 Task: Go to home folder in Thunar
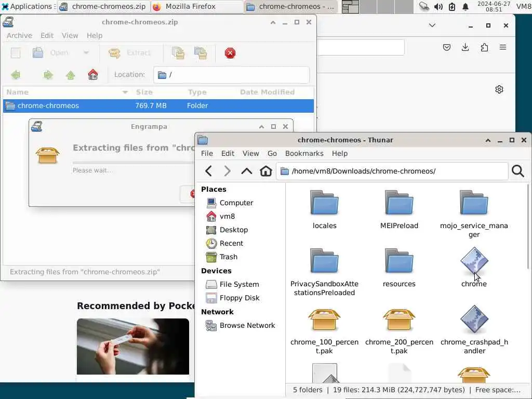265,171
